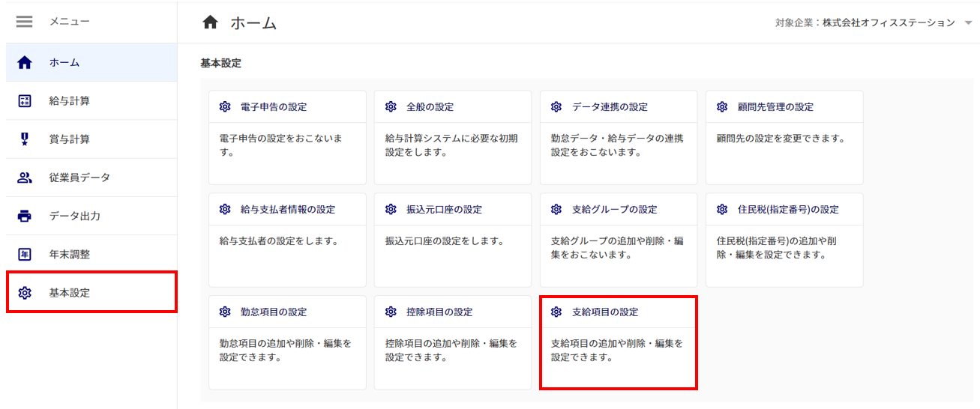Open the 対象企業 dropdown arrow

(x=968, y=23)
